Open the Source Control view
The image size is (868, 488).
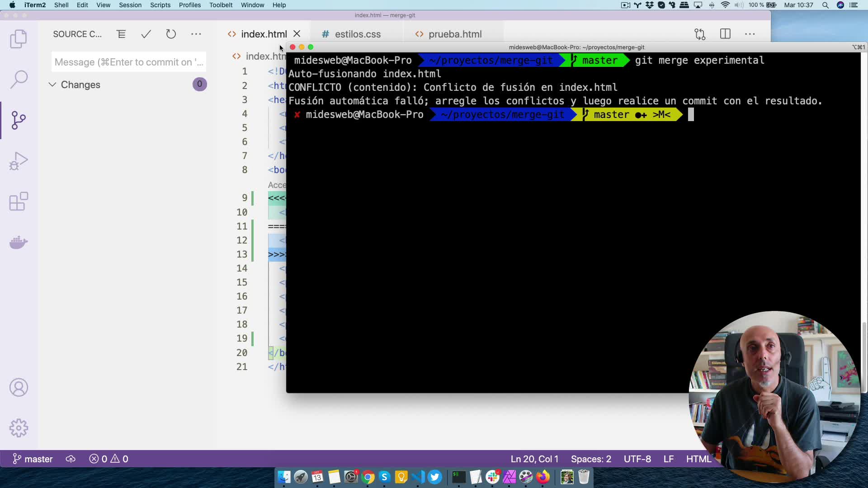[x=18, y=120]
